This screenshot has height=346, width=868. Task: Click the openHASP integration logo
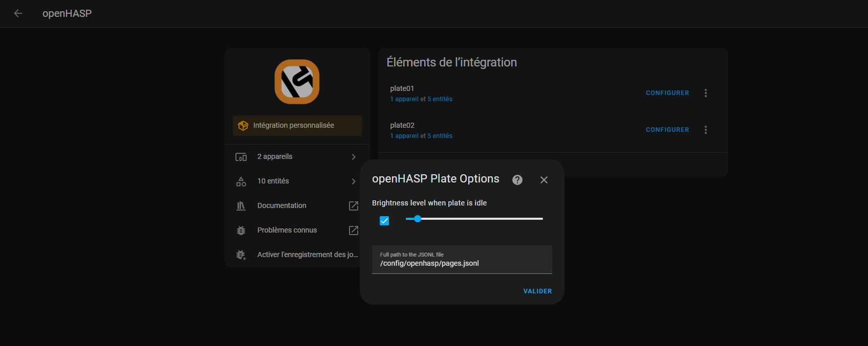297,82
